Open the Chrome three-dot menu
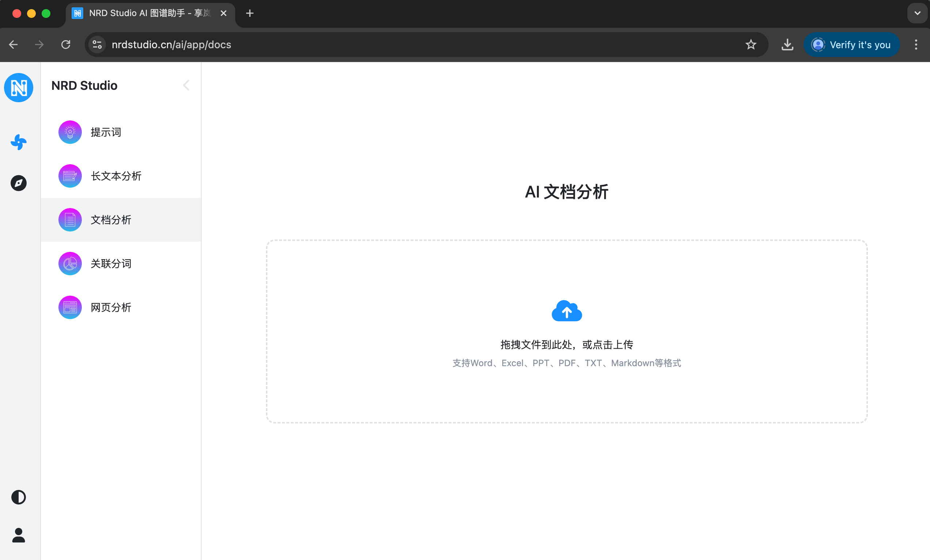930x560 pixels. click(x=916, y=45)
